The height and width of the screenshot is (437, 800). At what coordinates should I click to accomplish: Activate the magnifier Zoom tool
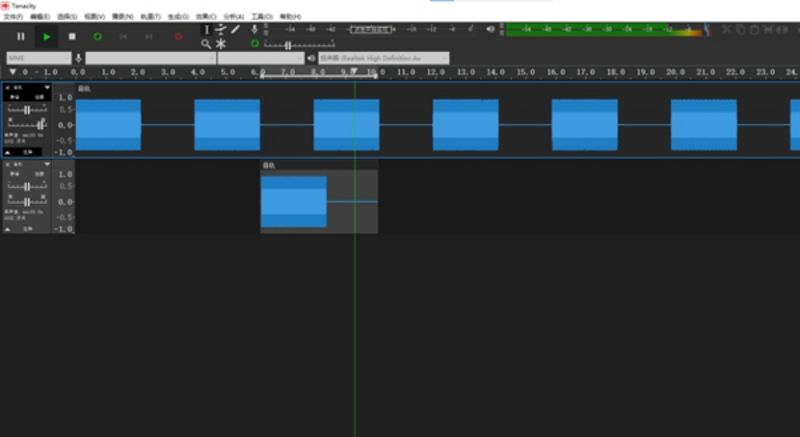pos(206,44)
